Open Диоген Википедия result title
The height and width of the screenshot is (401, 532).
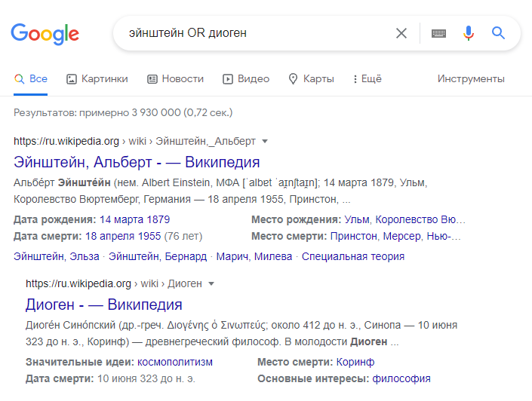pyautogui.click(x=104, y=305)
